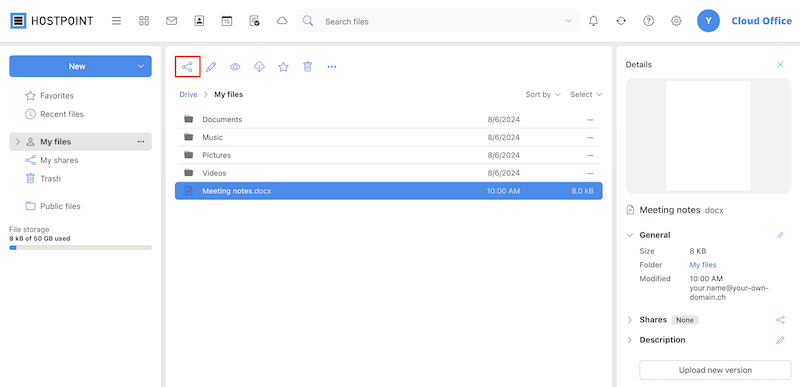Select the Meeting notes.docx file row
The image size is (800, 387).
point(388,191)
